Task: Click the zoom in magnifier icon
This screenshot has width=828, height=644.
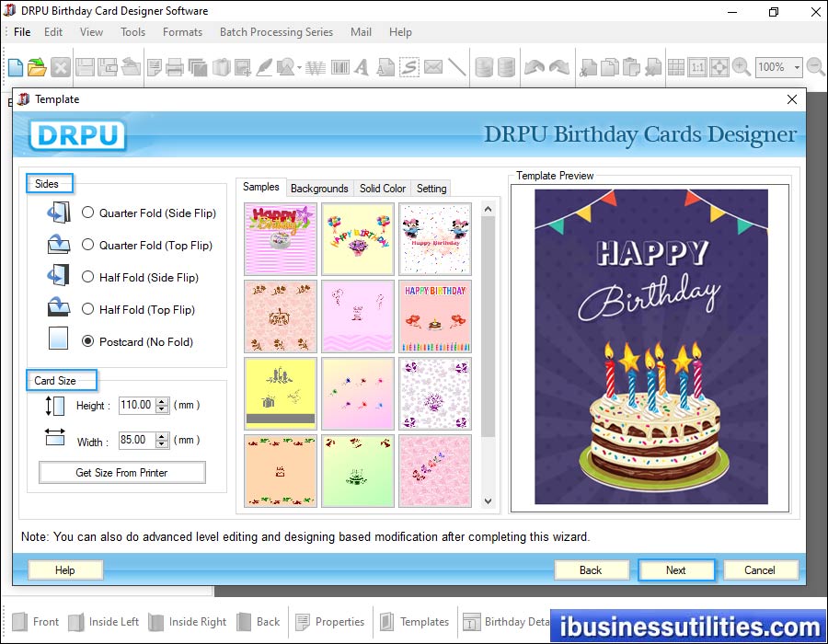Action: (x=742, y=67)
